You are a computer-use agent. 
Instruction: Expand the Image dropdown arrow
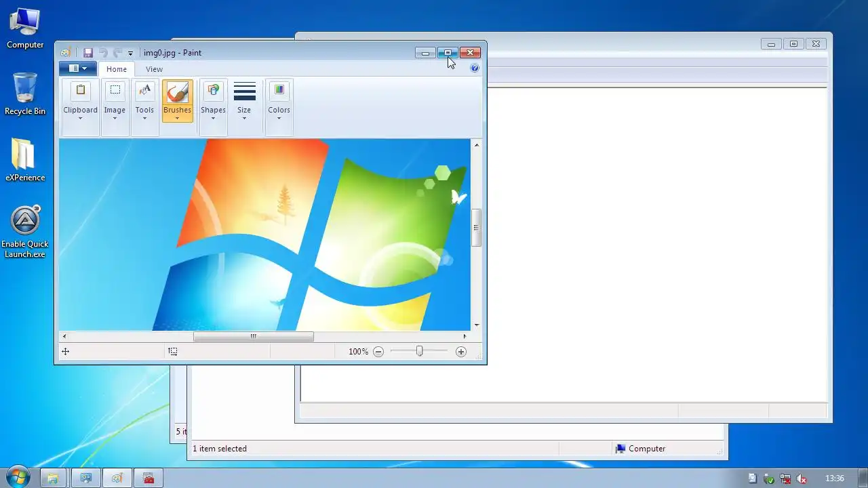(115, 119)
